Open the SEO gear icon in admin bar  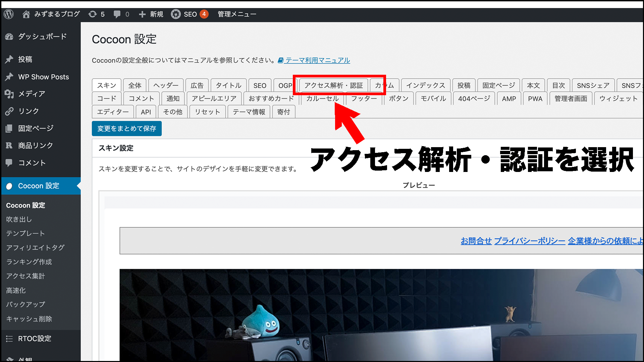coord(176,14)
